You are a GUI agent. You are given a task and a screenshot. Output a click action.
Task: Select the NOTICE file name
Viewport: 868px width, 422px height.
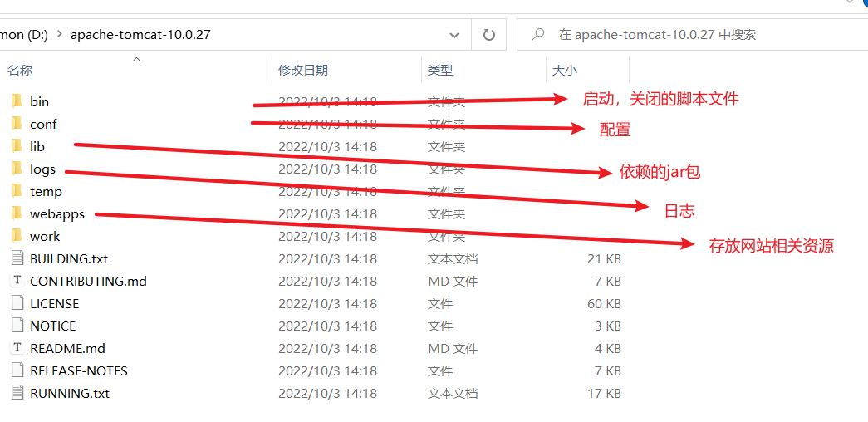(52, 326)
